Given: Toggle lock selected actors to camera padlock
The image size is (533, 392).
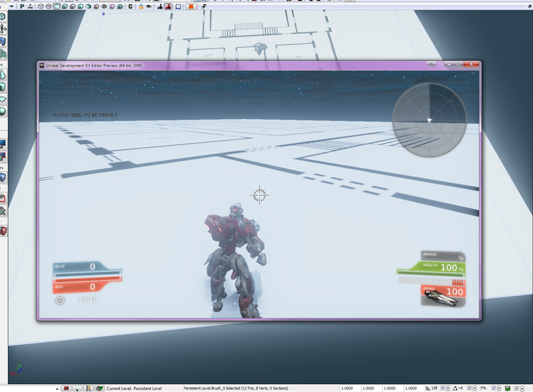Looking at the screenshot, I should pos(141,7).
